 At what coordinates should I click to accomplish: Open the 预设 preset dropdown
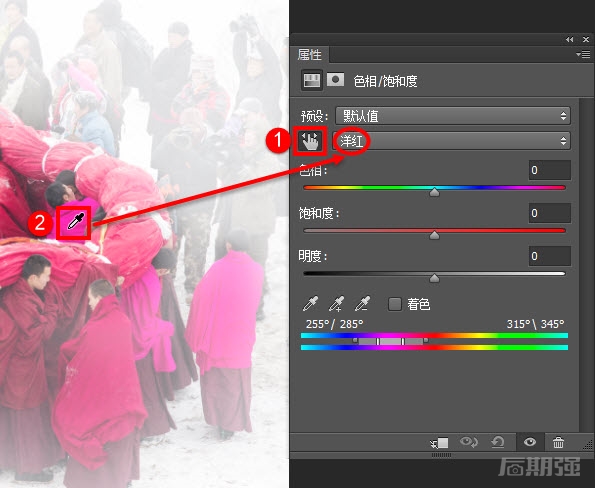click(x=453, y=116)
